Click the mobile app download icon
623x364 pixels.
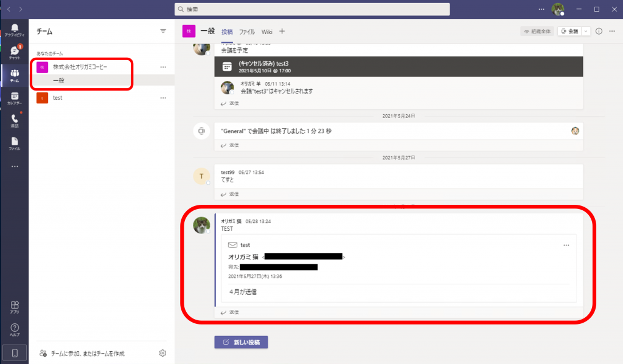click(x=15, y=353)
